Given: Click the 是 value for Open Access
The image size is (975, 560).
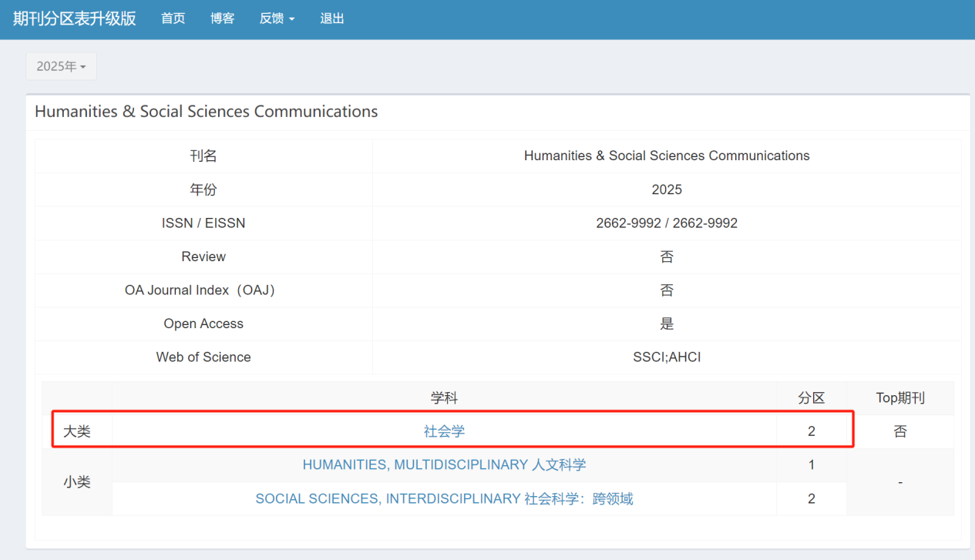Looking at the screenshot, I should click(x=667, y=324).
